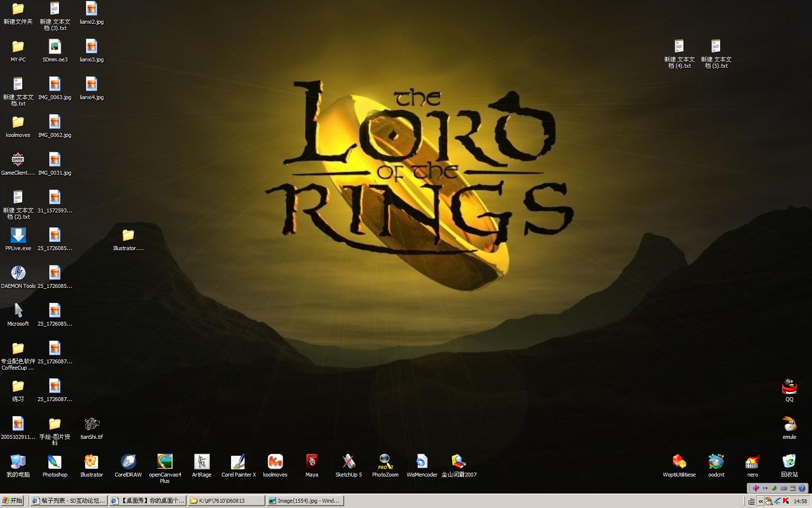
Task: Click the koolmoves folder icon
Action: coord(18,126)
